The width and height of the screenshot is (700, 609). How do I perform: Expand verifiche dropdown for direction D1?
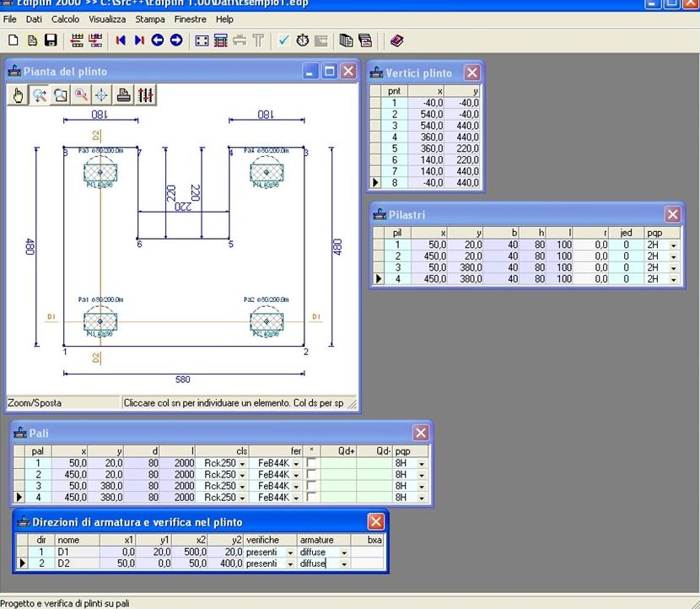(x=289, y=552)
